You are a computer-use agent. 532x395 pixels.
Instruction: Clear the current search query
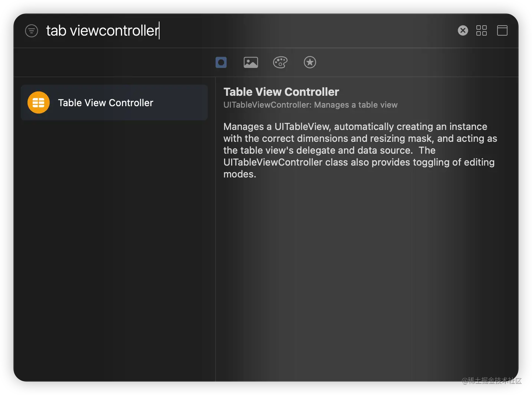click(x=463, y=30)
